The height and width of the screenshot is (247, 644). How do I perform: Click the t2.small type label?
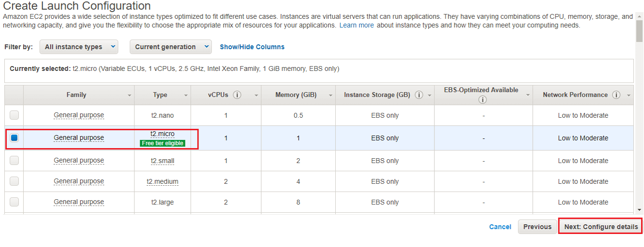pos(162,161)
